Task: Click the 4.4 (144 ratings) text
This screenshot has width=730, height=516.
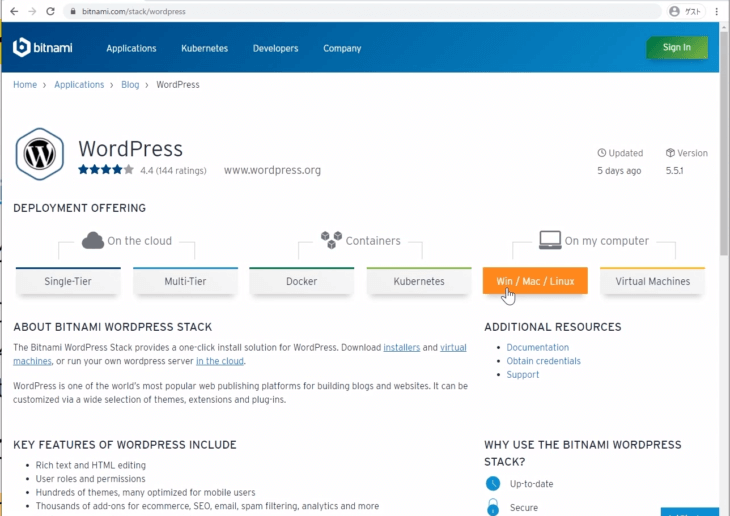Action: click(173, 170)
